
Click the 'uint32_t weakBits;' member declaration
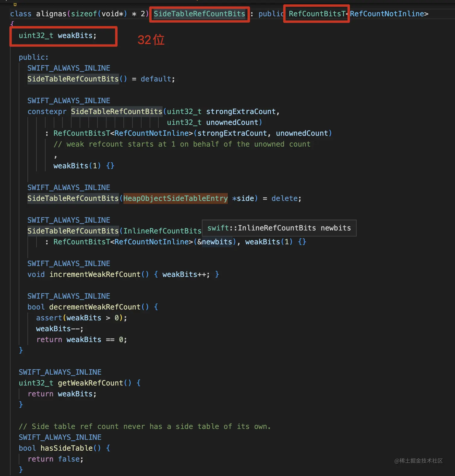58,36
